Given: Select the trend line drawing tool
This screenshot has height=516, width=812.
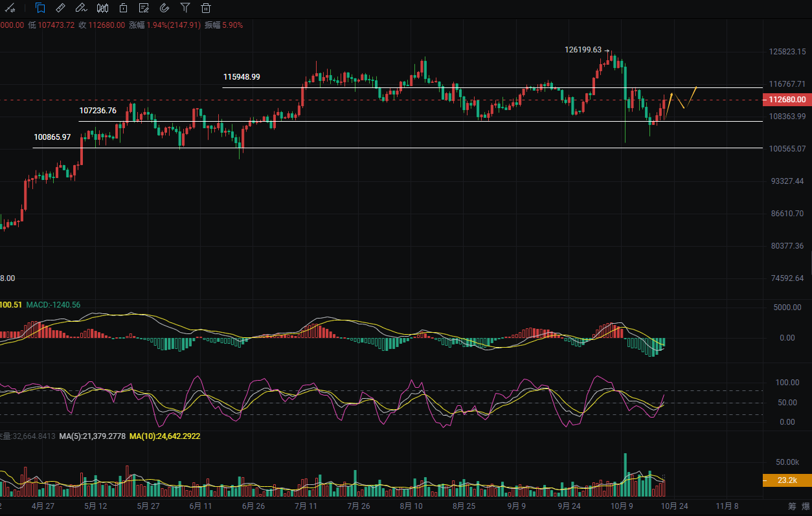Looking at the screenshot, I should tap(10, 8).
